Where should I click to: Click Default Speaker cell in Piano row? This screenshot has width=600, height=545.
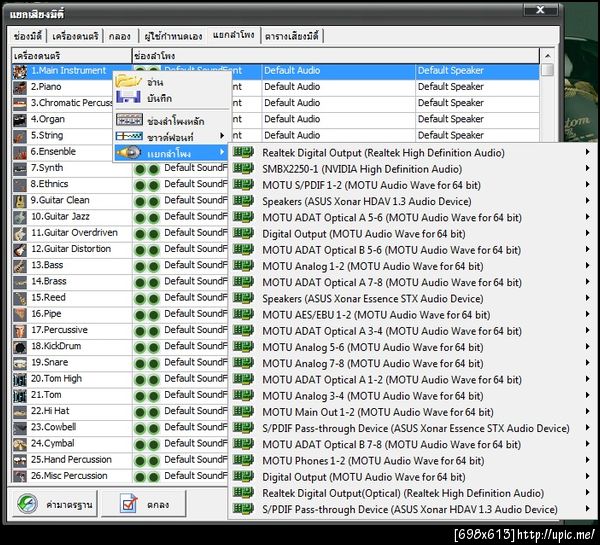477,87
